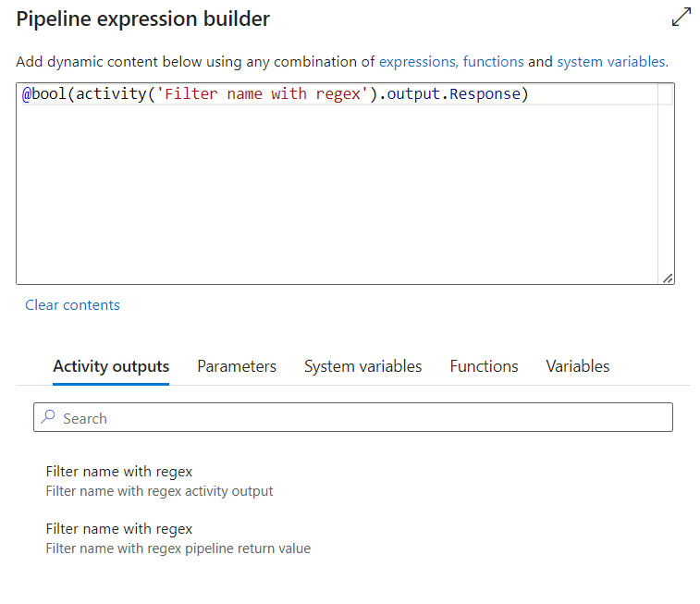Click the expand diagonal arrow icon
This screenshot has width=700, height=604.
tap(682, 17)
